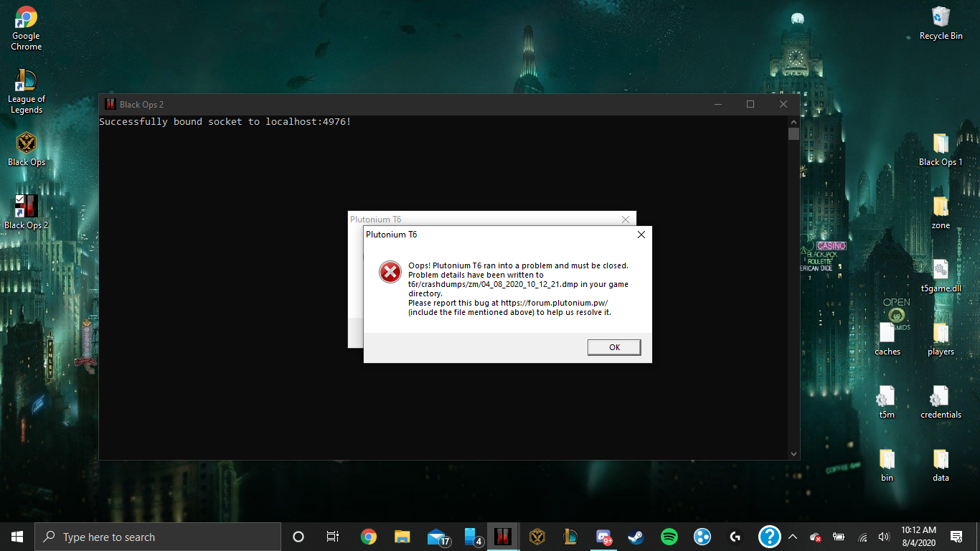Select the credentials file on the desktop
The width and height of the screenshot is (980, 551).
point(941,402)
